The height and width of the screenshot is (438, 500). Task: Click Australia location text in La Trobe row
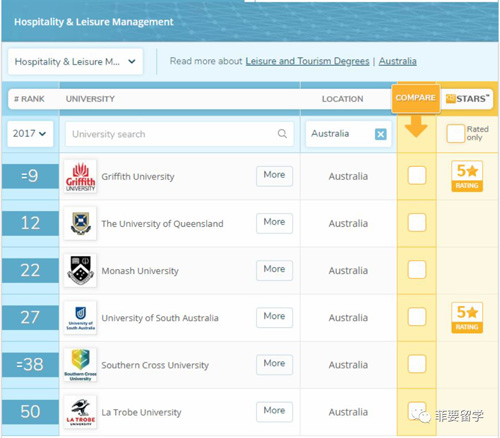tap(348, 412)
